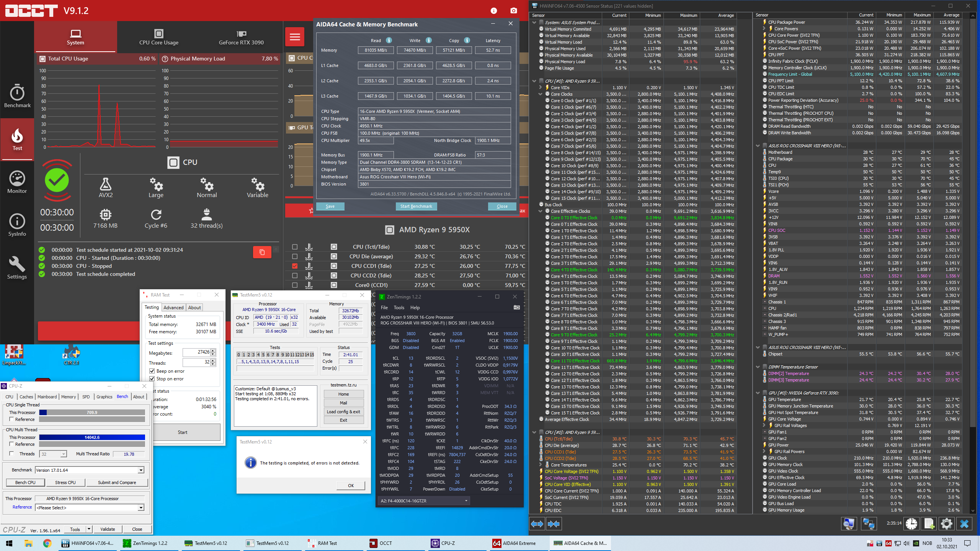Open CPU-Z Benchmark version dropdown

[141, 470]
